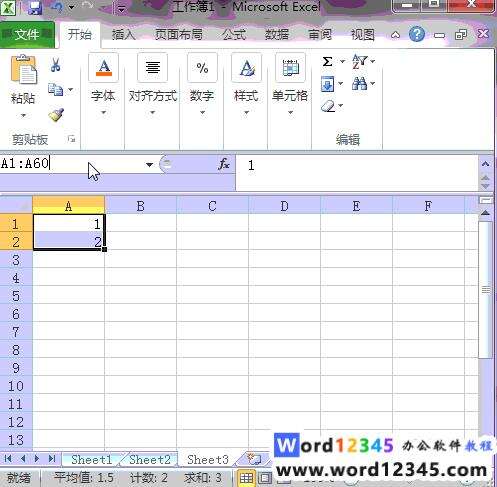Click the Find binoculars icon
This screenshot has width=497, height=487.
359,83
